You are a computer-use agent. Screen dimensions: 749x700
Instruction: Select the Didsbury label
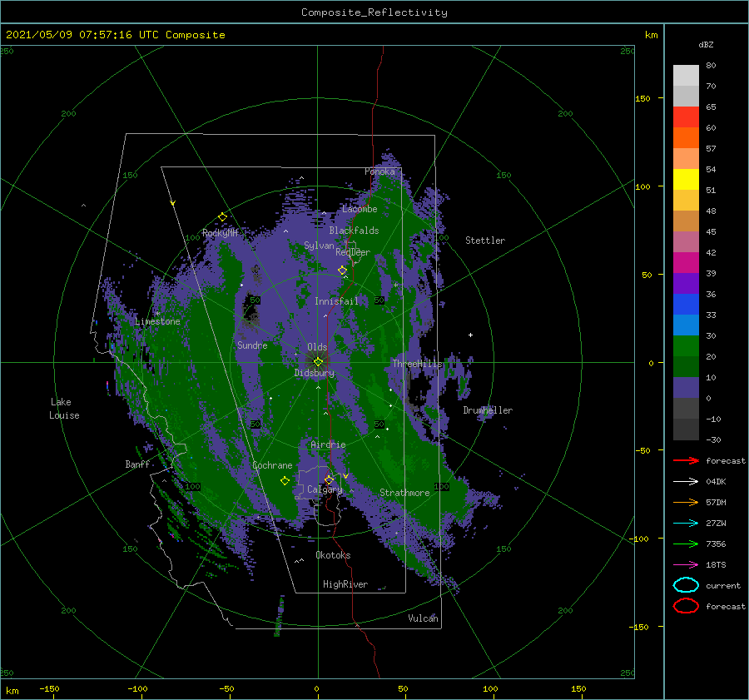[x=315, y=373]
